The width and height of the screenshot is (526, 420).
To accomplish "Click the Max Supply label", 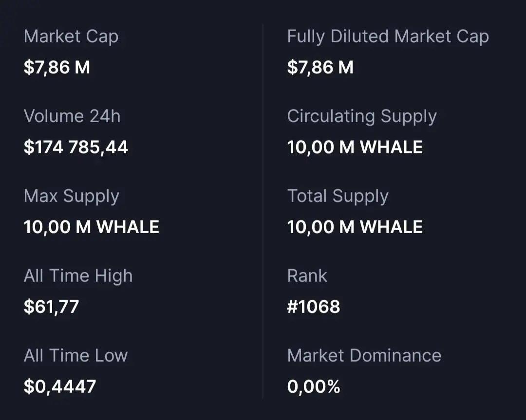I will pyautogui.click(x=72, y=196).
